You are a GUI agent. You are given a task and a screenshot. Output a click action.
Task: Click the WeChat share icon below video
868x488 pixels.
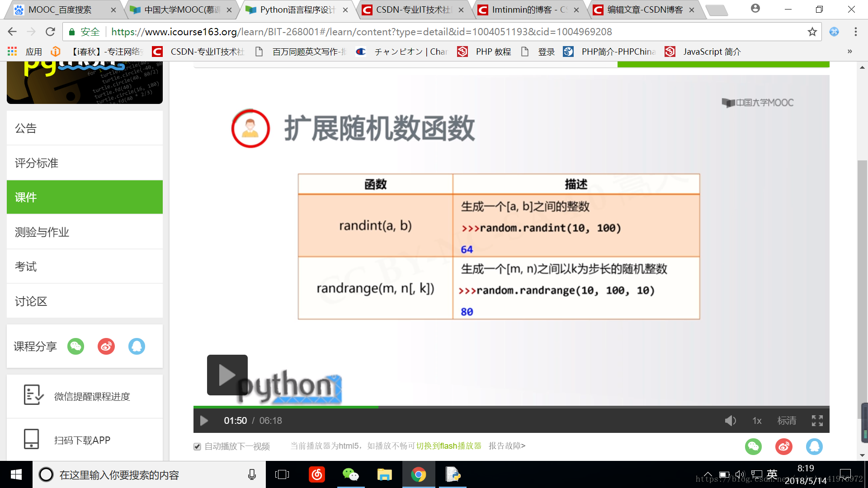click(753, 446)
